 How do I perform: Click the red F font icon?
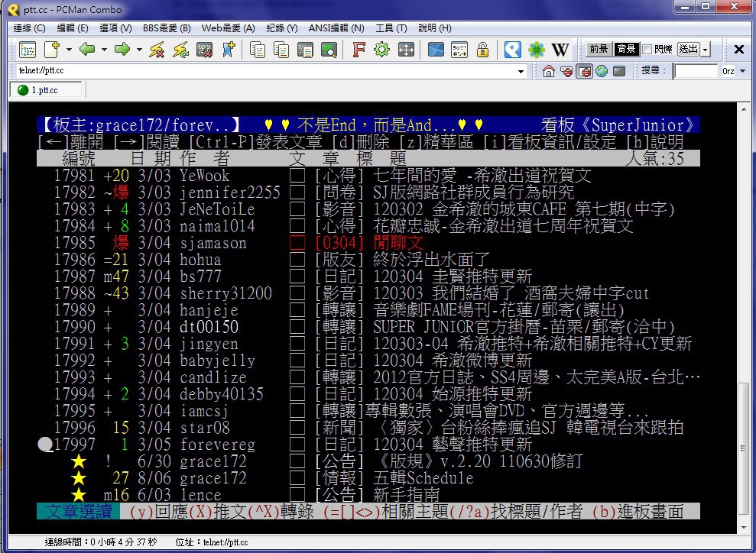click(359, 50)
